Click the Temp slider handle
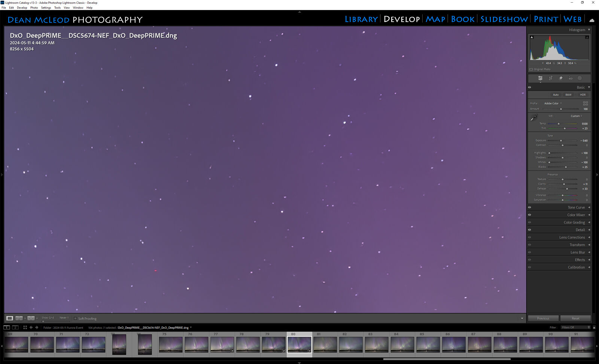599x364 pixels. [559, 124]
